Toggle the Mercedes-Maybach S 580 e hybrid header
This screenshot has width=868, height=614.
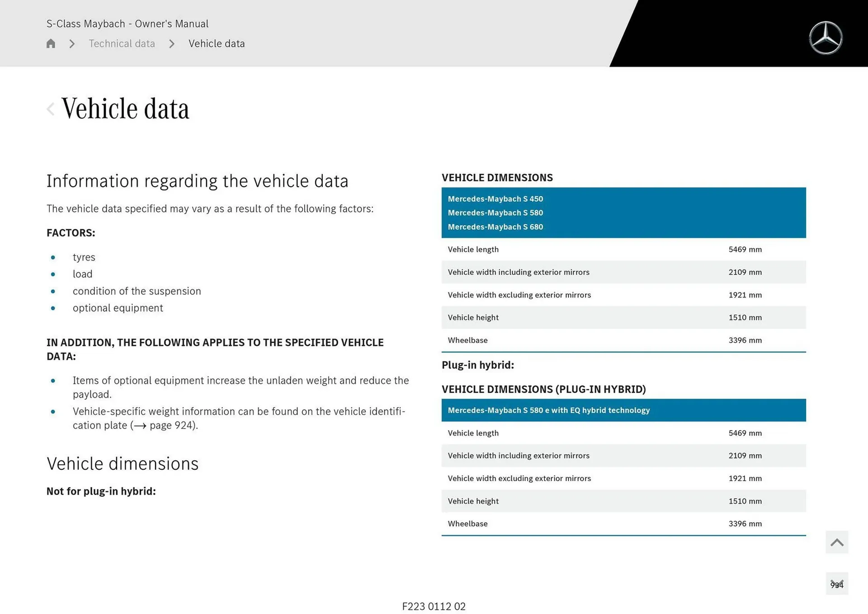pyautogui.click(x=549, y=410)
